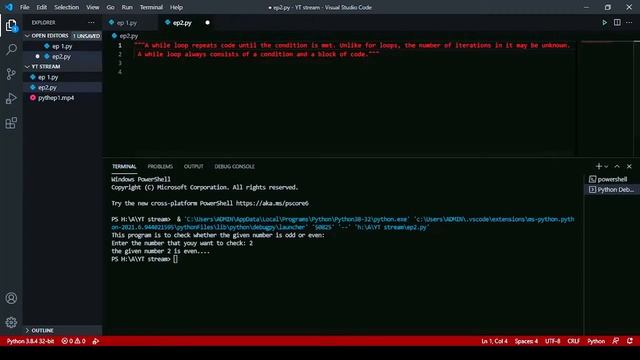The width and height of the screenshot is (640, 360).
Task: Open the Edit menu
Action: (x=41, y=7)
